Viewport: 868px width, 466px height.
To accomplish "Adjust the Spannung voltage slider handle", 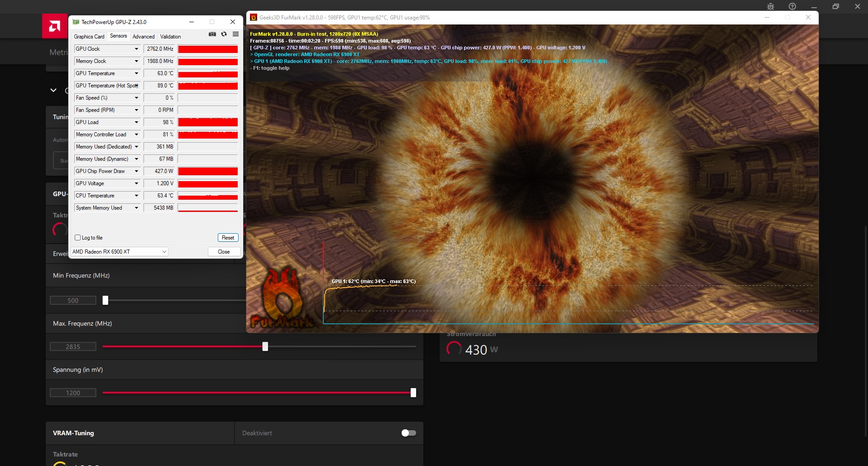I will tap(413, 393).
